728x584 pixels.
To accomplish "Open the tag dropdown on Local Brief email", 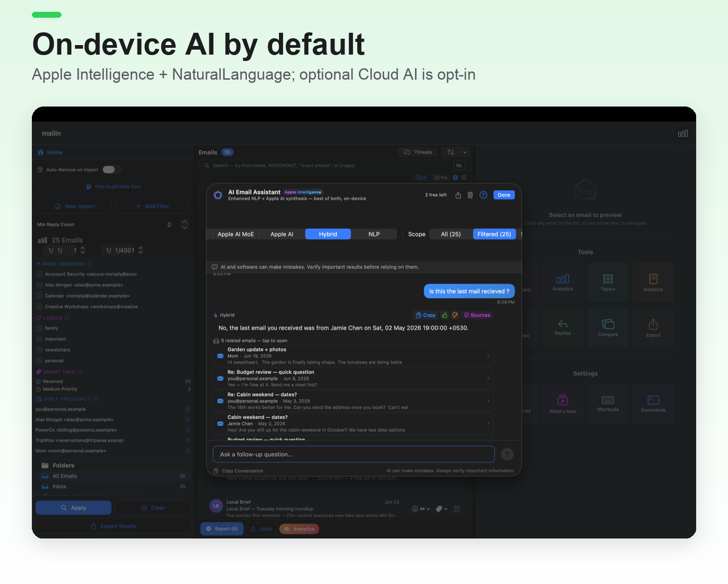I will tap(442, 509).
